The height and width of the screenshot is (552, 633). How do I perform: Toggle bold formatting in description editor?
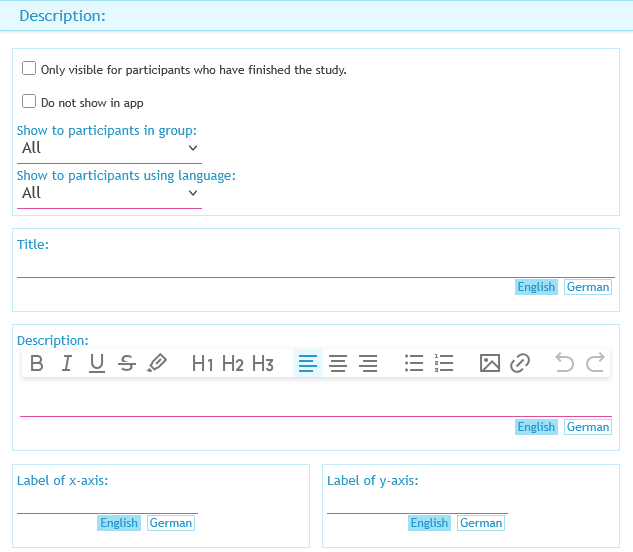point(37,364)
